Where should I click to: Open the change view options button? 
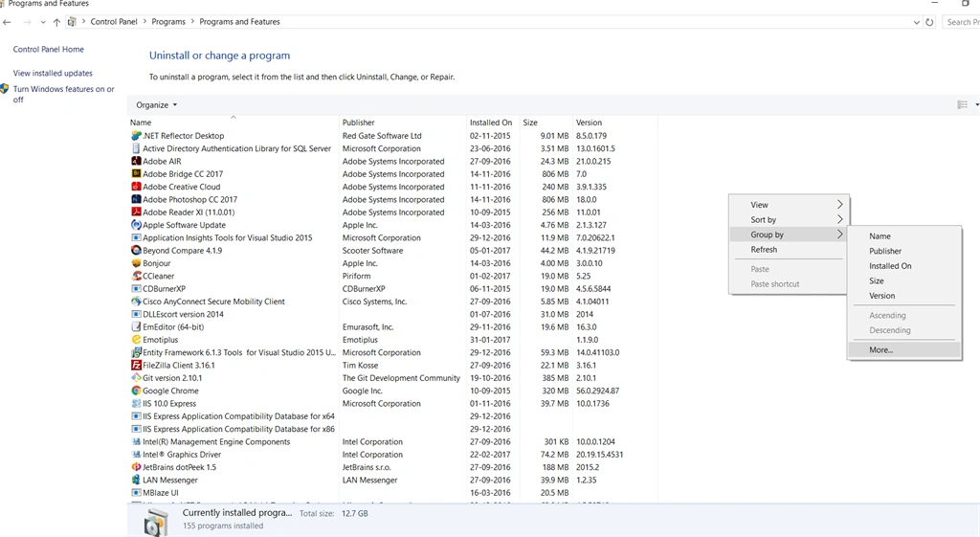[963, 104]
